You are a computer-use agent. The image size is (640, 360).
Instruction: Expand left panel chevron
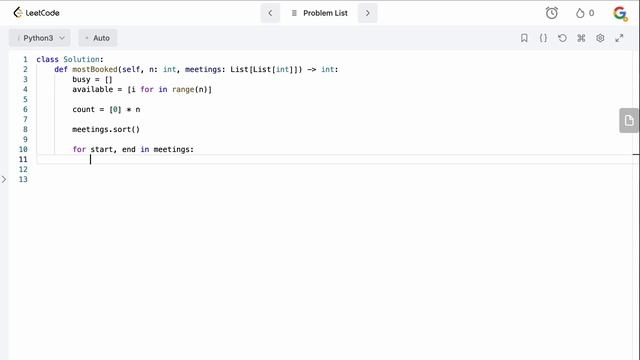[x=4, y=179]
